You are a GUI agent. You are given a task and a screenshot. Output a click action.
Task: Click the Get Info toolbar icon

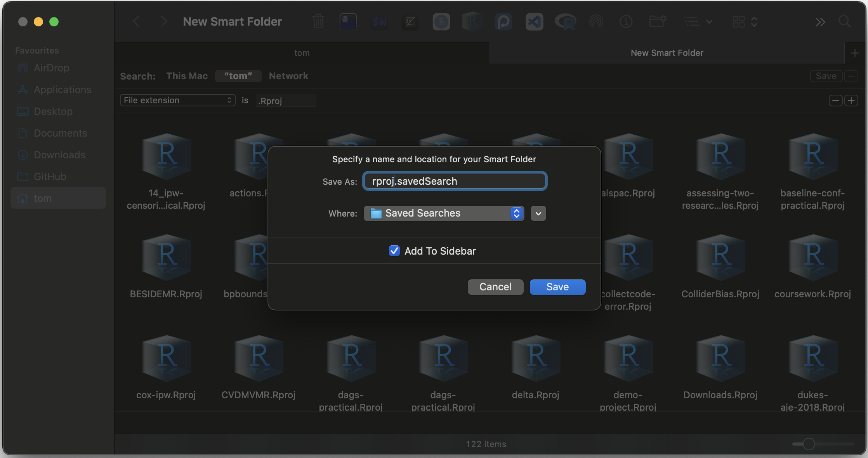[x=626, y=22]
